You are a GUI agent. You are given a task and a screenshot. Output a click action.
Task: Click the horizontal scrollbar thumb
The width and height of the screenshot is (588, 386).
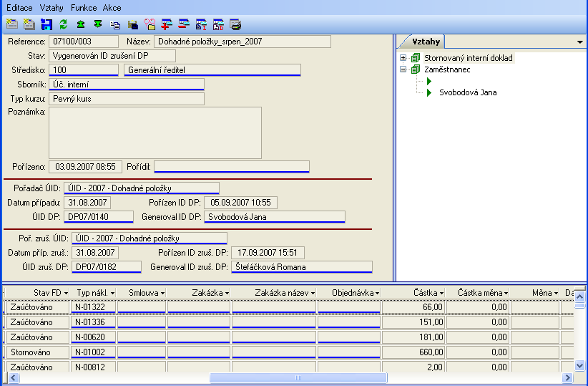pos(298,377)
